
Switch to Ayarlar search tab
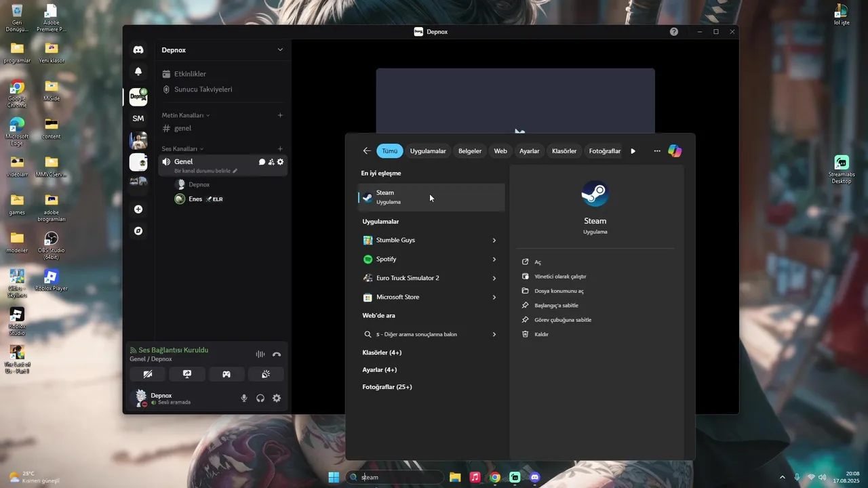[x=530, y=151]
